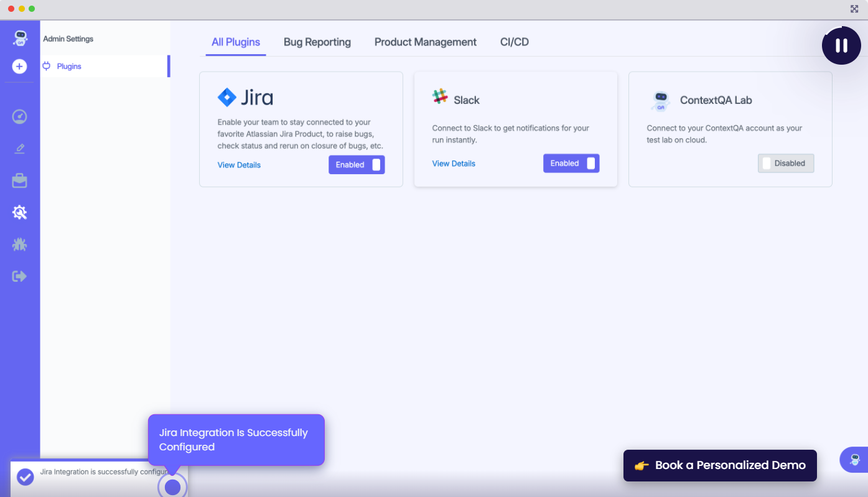Screen dimensions: 868x497
Task: Turn off the Slack Enabled toggle
Action: 571,164
